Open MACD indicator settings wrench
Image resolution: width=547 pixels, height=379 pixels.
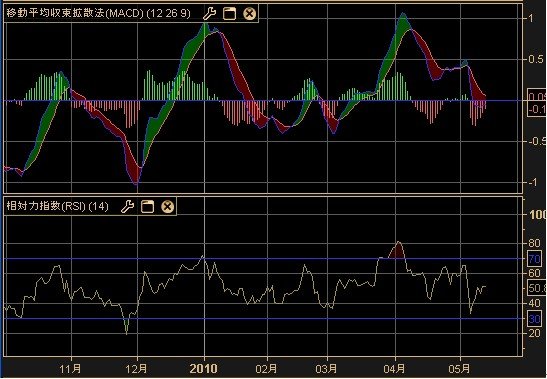pyautogui.click(x=209, y=14)
